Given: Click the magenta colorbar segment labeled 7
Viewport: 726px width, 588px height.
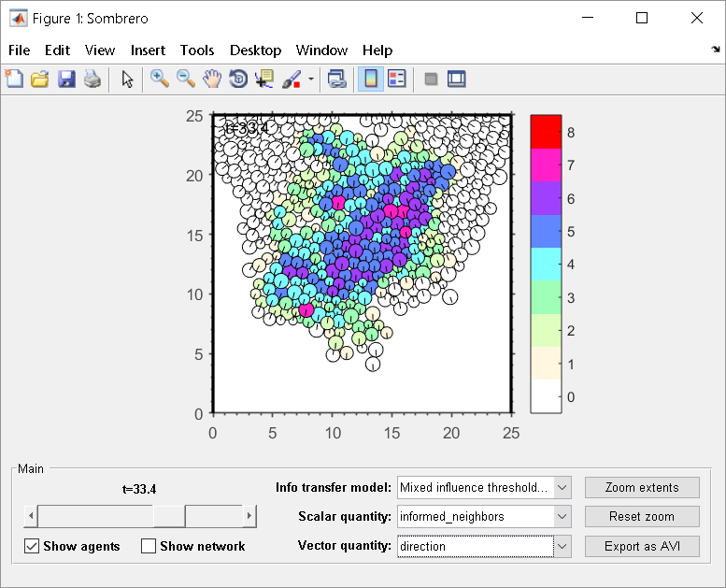Looking at the screenshot, I should point(546,165).
